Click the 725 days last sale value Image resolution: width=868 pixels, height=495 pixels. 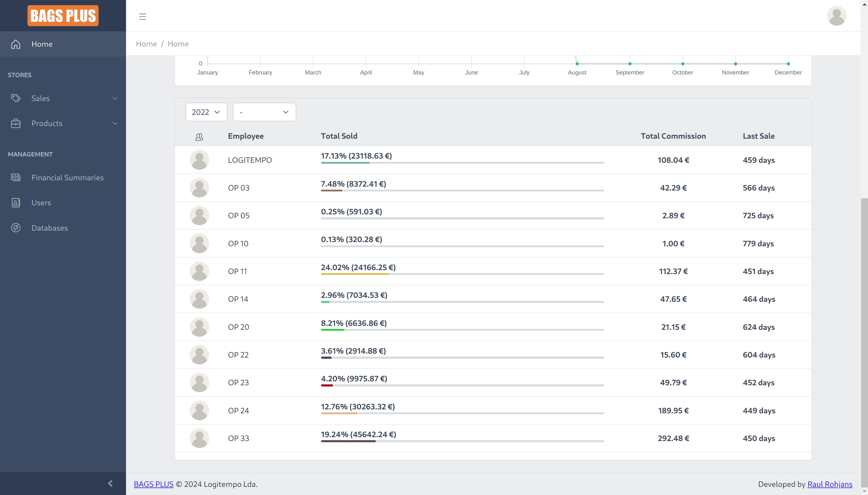click(x=758, y=216)
